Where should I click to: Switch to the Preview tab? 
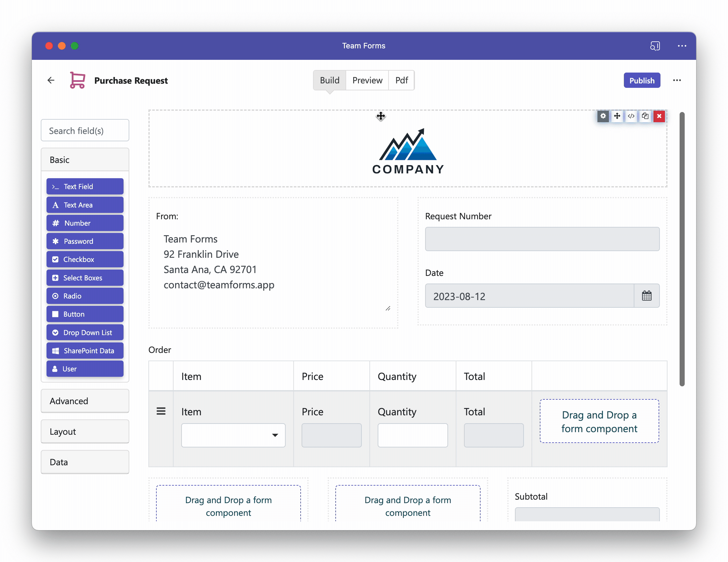367,80
